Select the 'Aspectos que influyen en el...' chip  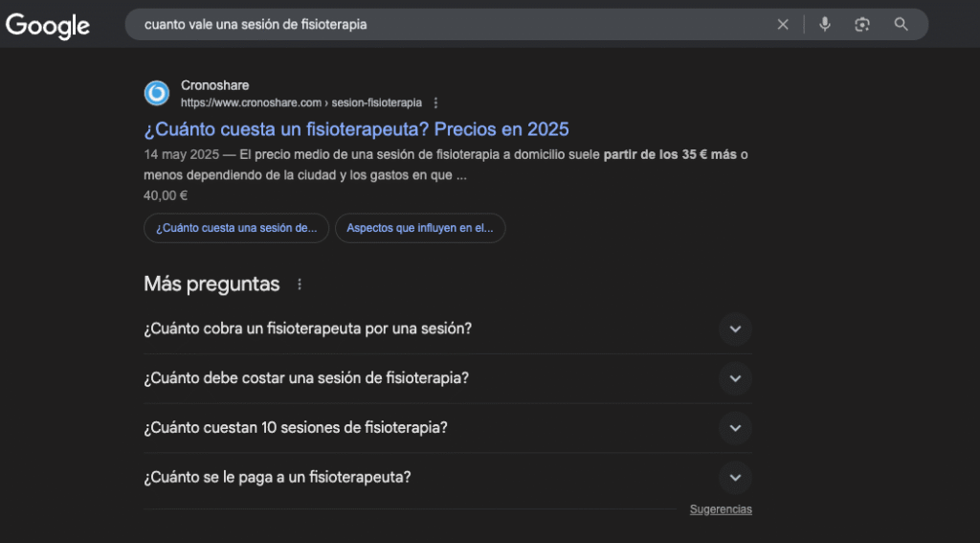(420, 228)
